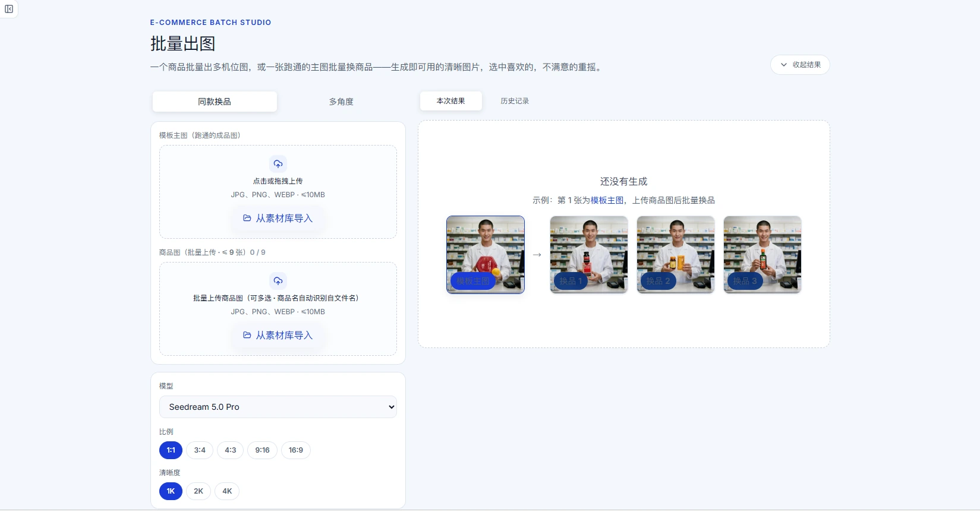The image size is (980, 512).
Task: Click upload cloud icon in 模板主图 area
Action: [278, 164]
